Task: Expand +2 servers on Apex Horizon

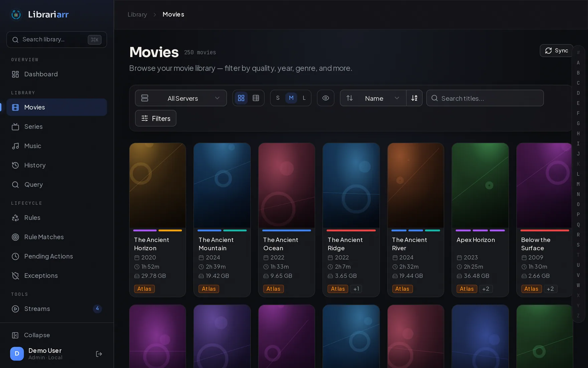Action: click(485, 289)
